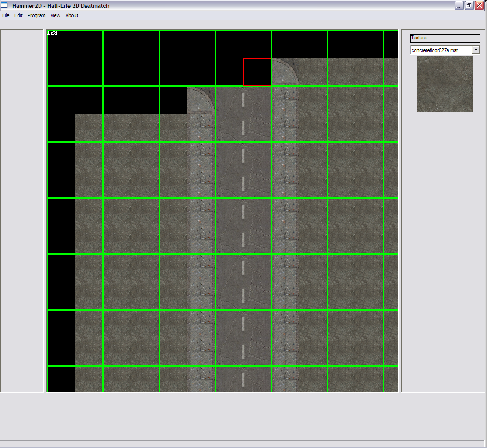Open the View menu
This screenshot has width=487, height=448.
coord(55,15)
